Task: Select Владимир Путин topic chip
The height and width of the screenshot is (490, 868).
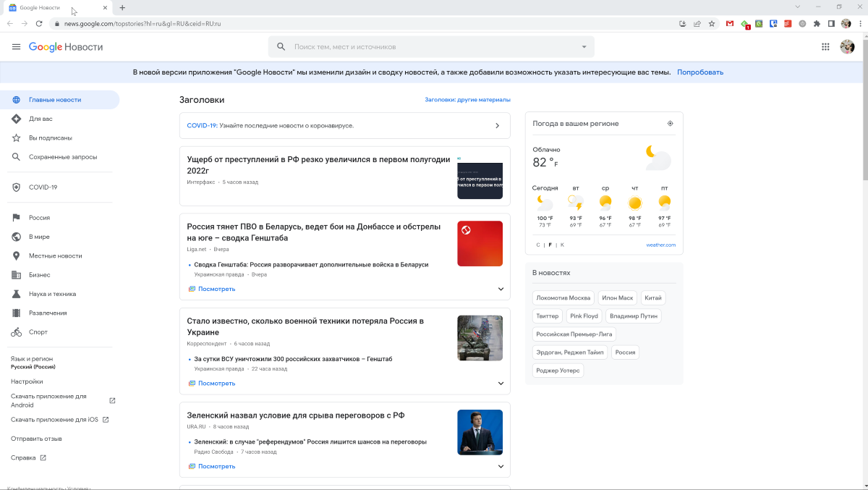Action: coord(634,316)
